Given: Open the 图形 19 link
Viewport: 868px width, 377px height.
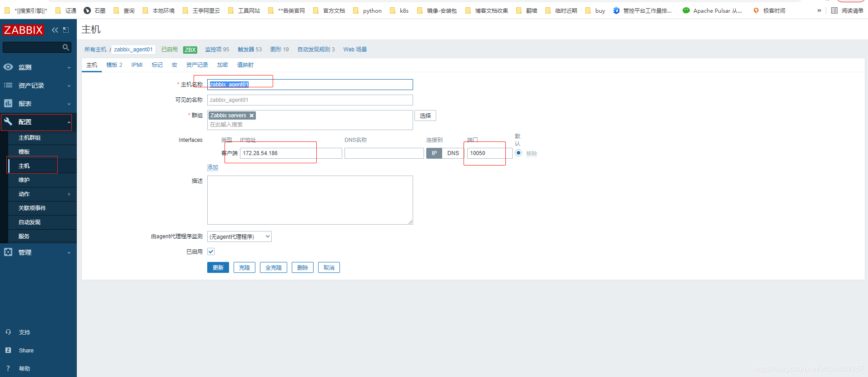Looking at the screenshot, I should 279,50.
